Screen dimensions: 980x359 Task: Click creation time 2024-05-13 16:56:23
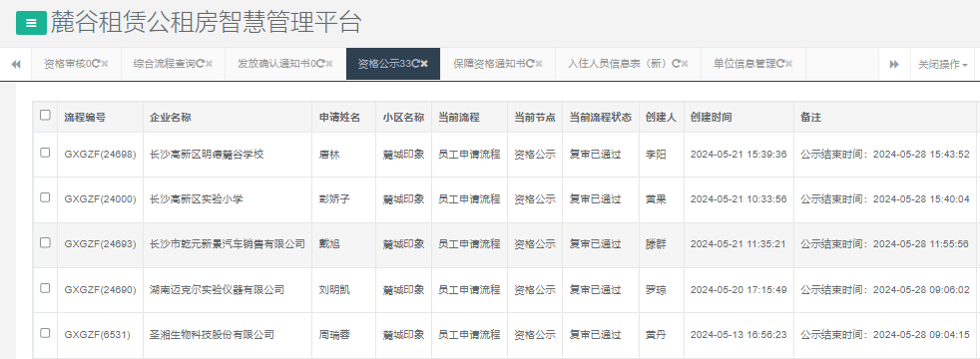tap(738, 335)
